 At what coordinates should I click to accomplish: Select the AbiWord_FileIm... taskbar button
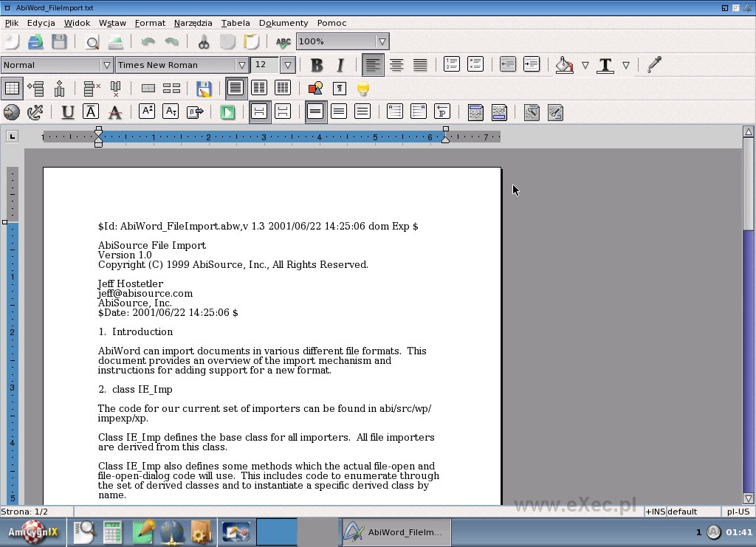pos(396,532)
